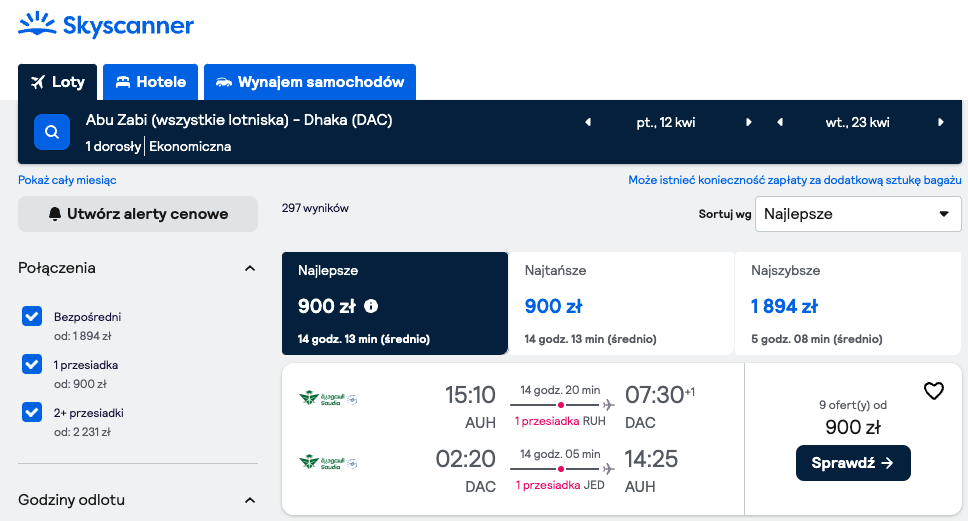Image resolution: width=968 pixels, height=521 pixels.
Task: Open the Sortuj wg Najlepsze dropdown
Action: tap(858, 214)
